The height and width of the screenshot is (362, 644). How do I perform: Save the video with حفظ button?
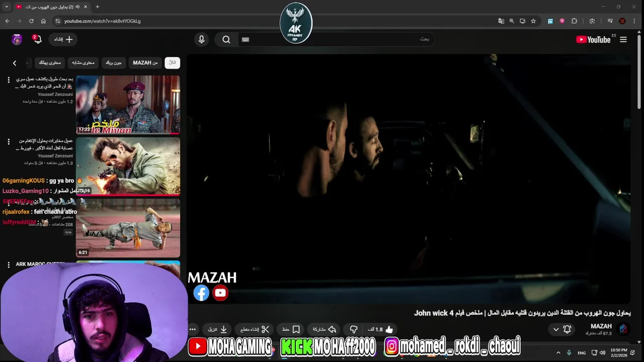[x=291, y=329]
